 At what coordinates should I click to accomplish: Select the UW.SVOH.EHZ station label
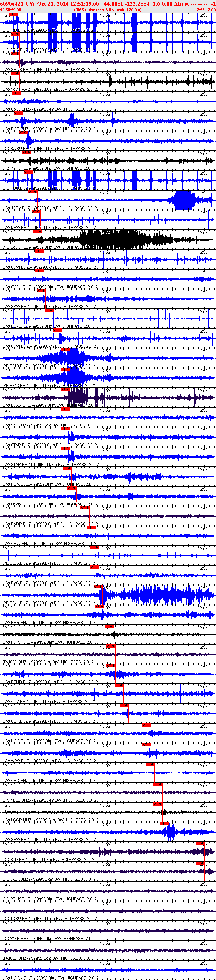coord(17,287)
